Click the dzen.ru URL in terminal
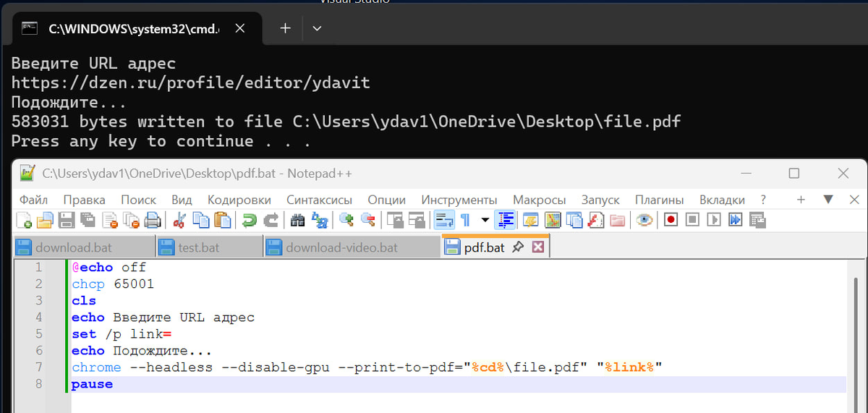Image resolution: width=868 pixels, height=413 pixels. [x=191, y=82]
